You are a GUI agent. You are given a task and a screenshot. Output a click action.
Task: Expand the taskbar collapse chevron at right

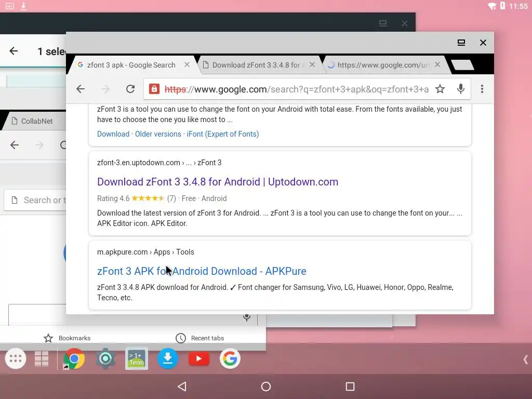point(526,360)
